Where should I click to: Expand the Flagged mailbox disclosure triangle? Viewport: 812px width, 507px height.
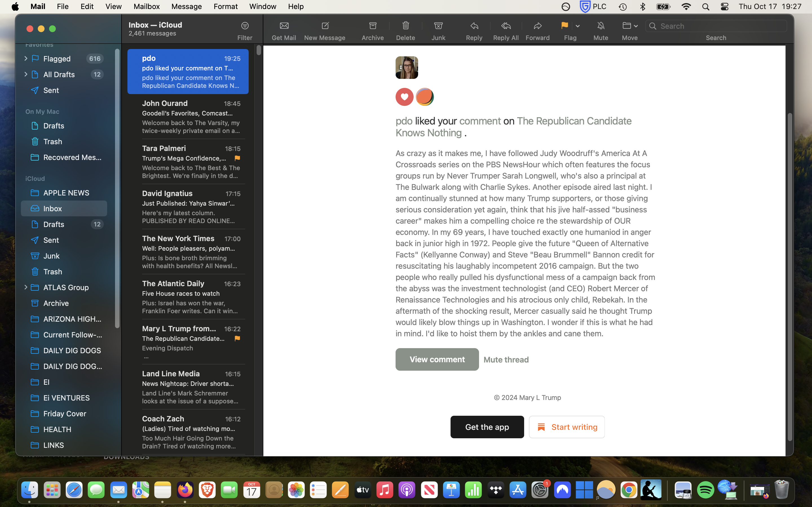click(x=25, y=59)
